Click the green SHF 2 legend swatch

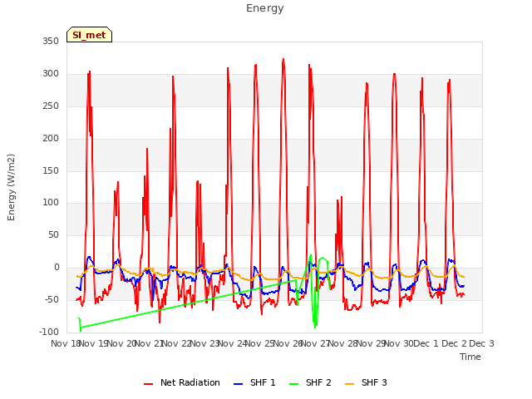coord(293,384)
